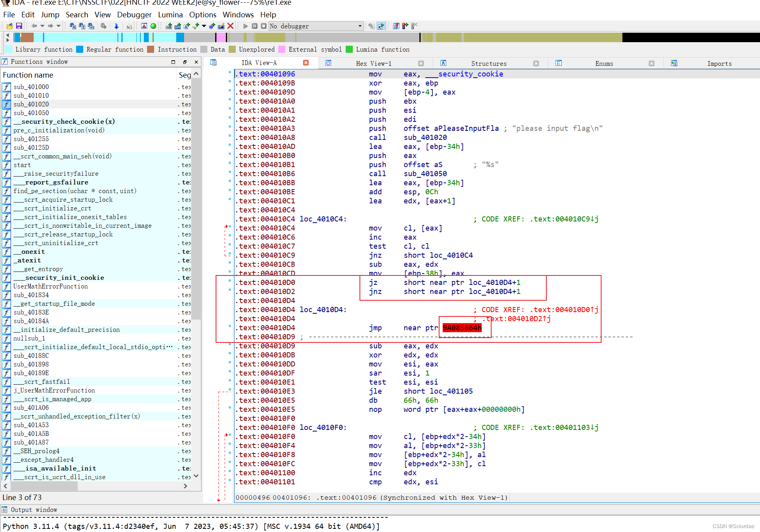Click the red X delete icon in toolbar
Image resolution: width=760 pixels, height=532 pixels.
tap(231, 26)
